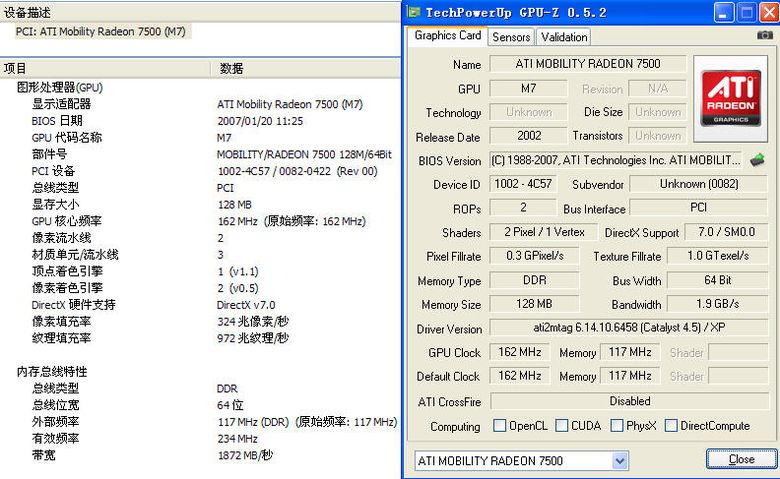
Task: Go to the Validation tab
Action: (564, 37)
